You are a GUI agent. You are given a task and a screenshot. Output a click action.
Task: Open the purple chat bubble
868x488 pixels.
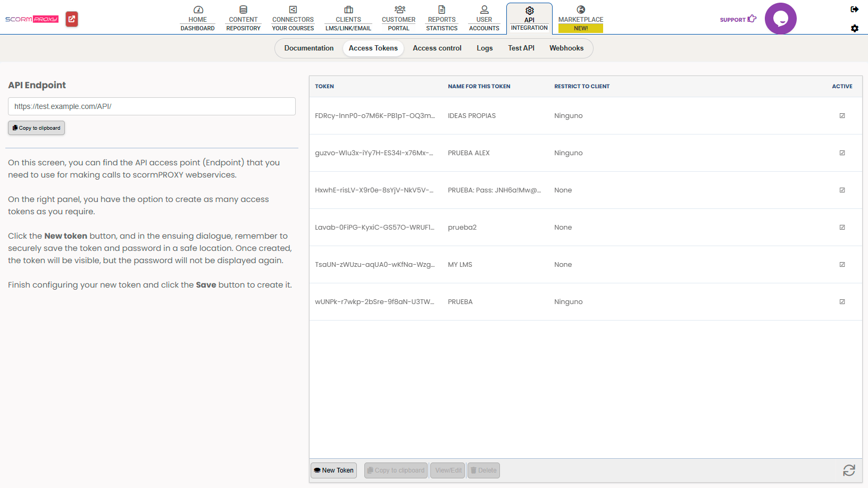click(780, 19)
